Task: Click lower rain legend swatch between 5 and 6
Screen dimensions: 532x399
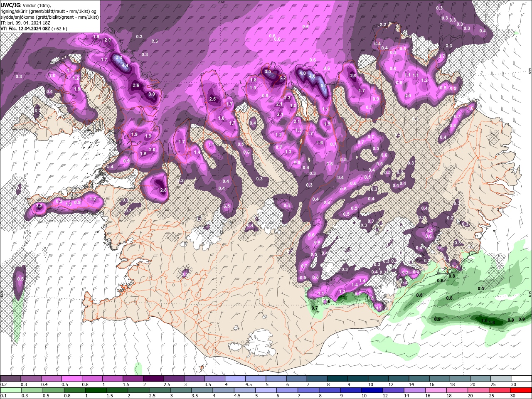Action: [265, 390]
